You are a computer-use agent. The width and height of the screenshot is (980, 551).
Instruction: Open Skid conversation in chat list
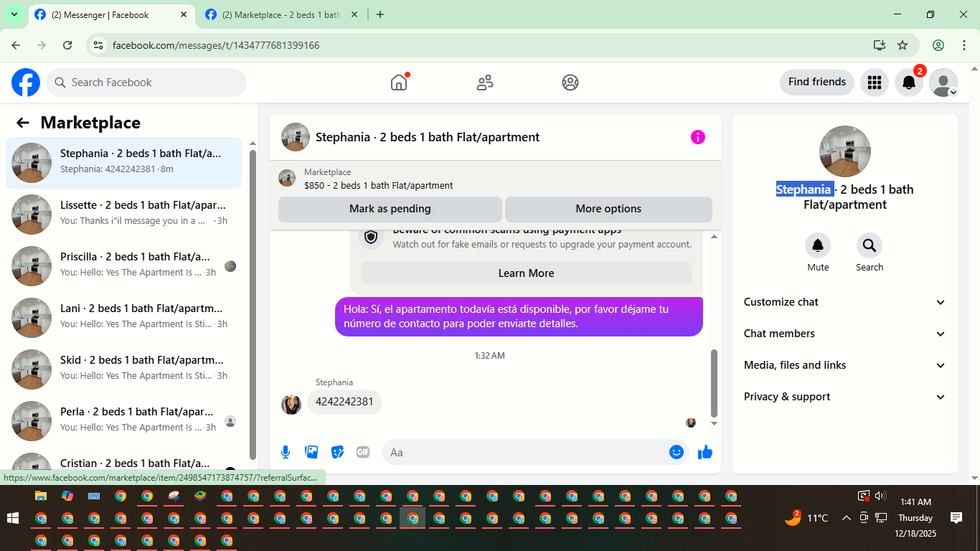(124, 369)
